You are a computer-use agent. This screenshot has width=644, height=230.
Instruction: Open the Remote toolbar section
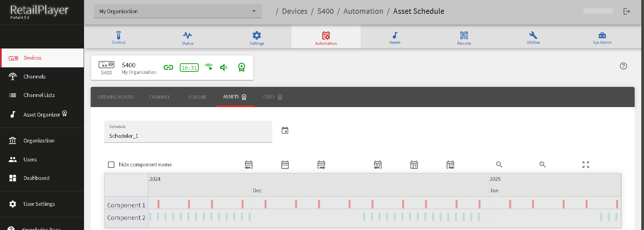(x=464, y=38)
